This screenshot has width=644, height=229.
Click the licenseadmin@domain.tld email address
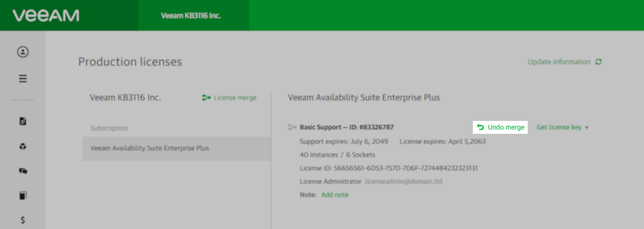(404, 181)
